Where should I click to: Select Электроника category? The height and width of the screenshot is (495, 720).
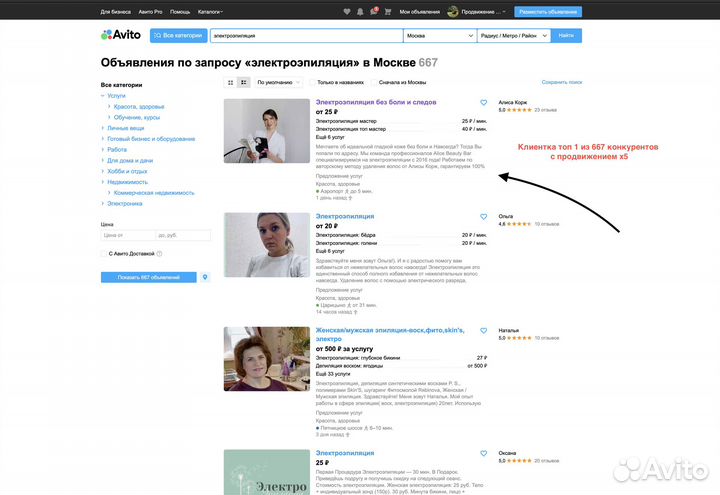tap(124, 203)
